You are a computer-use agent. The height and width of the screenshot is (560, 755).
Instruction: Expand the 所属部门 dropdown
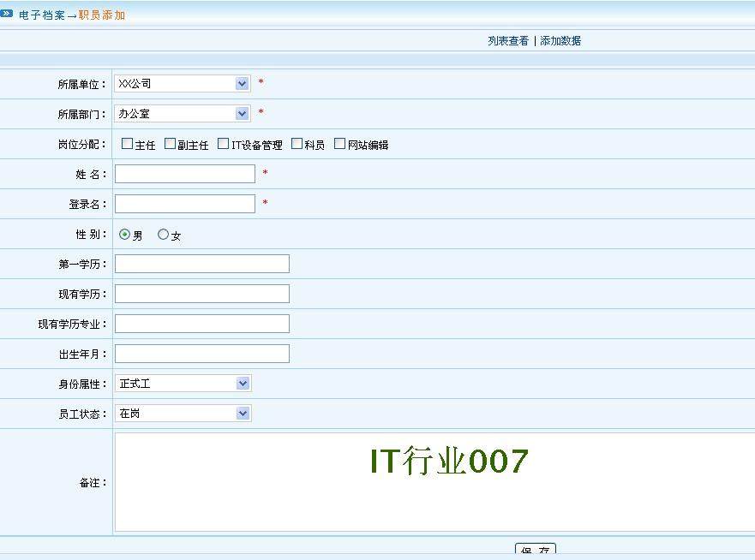(183, 113)
